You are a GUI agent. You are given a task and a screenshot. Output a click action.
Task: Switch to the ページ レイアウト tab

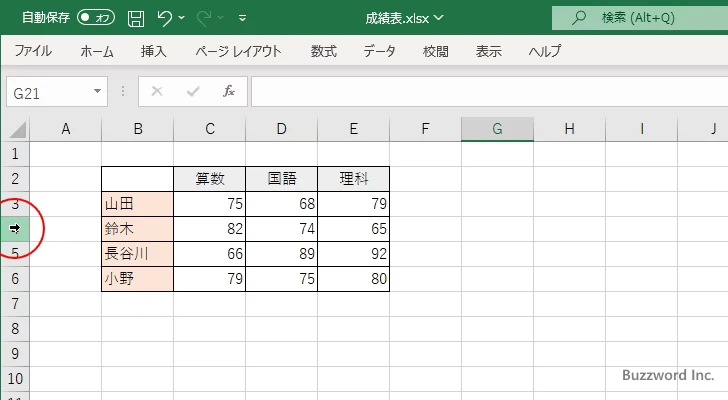tap(238, 51)
